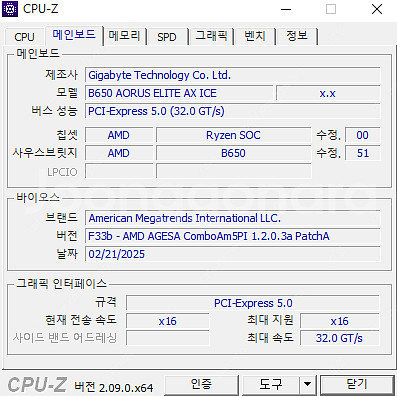Click the graphic interface PCI-Express 5.0 value
The width and height of the screenshot is (397, 396).
click(x=253, y=303)
